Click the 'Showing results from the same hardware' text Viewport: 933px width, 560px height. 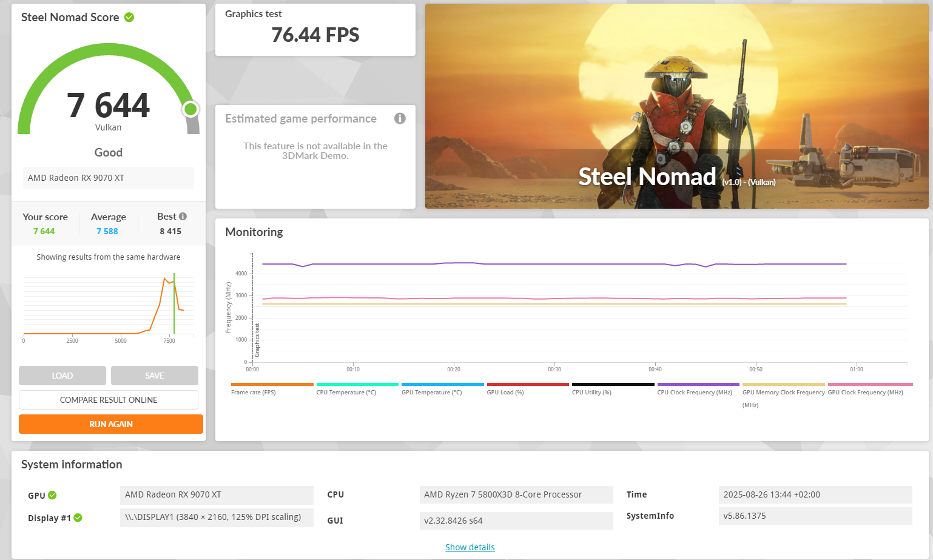(x=109, y=257)
